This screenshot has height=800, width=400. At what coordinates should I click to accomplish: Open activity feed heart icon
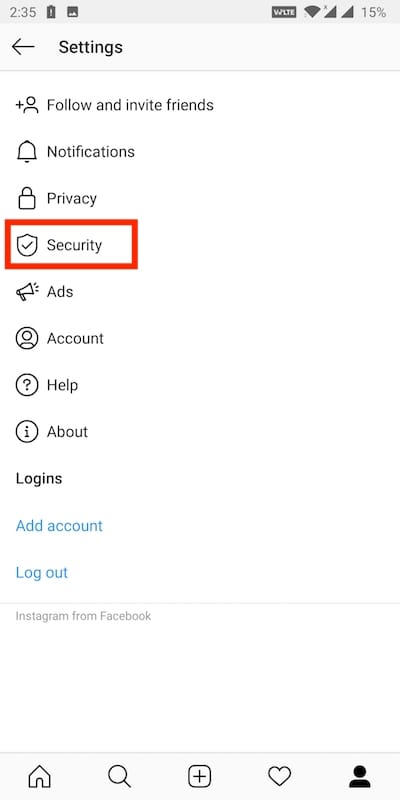coord(280,777)
